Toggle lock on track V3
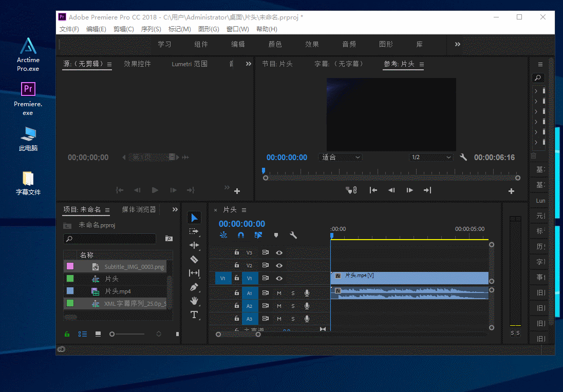Screen dimensions: 563x392 (237, 252)
